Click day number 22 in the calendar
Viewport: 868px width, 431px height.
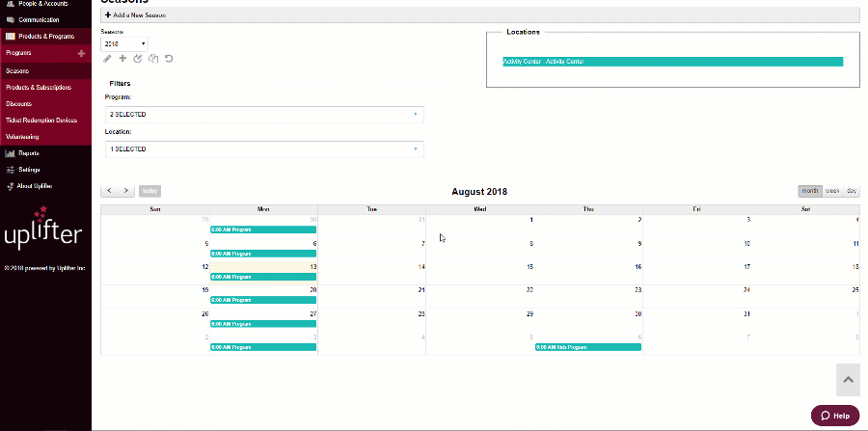pos(529,290)
